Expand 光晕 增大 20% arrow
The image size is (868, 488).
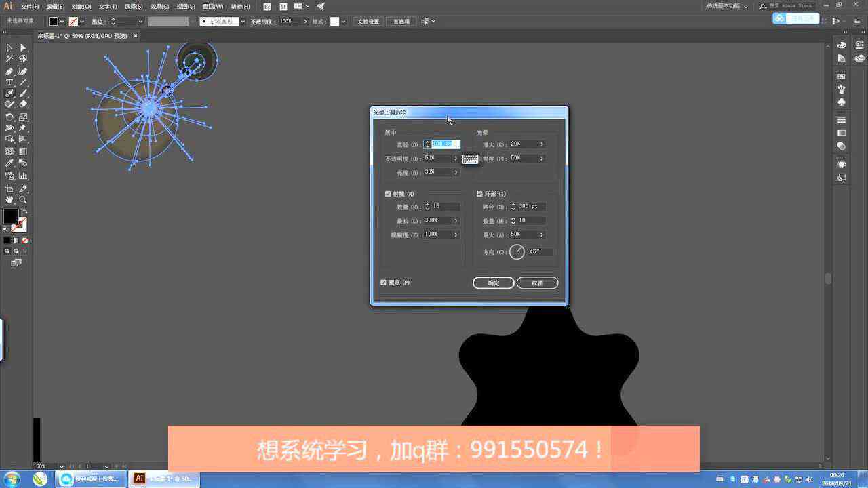tap(541, 144)
